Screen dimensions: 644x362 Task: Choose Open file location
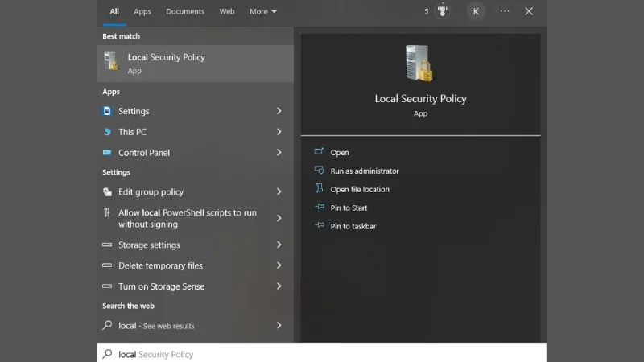(360, 189)
